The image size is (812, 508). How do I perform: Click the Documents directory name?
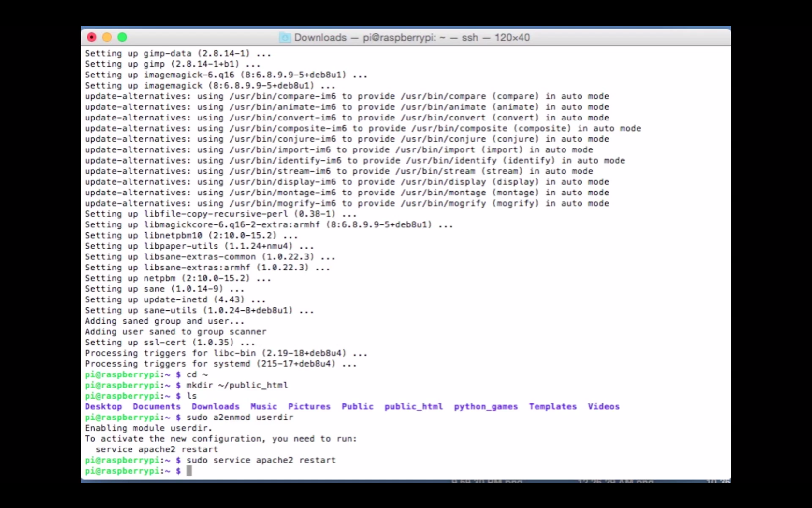157,406
